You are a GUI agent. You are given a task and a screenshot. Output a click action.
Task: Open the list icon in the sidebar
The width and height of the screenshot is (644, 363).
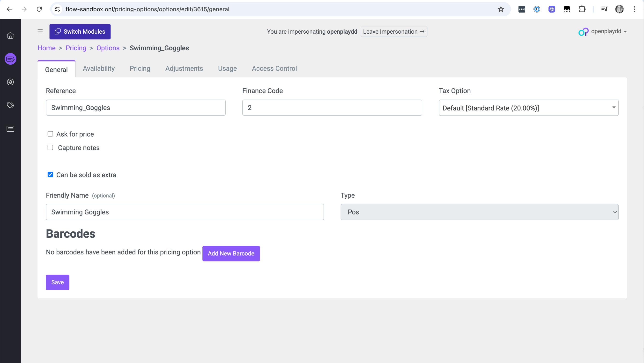pos(10,129)
